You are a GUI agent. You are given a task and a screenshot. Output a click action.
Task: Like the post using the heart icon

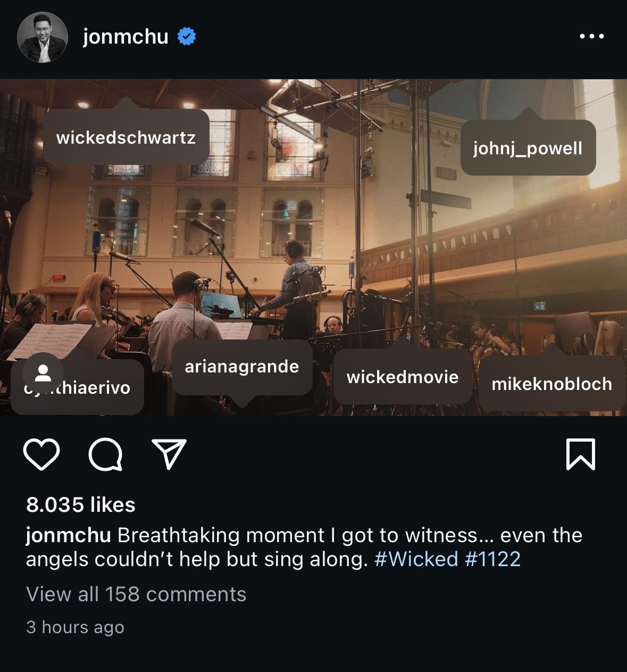point(41,455)
